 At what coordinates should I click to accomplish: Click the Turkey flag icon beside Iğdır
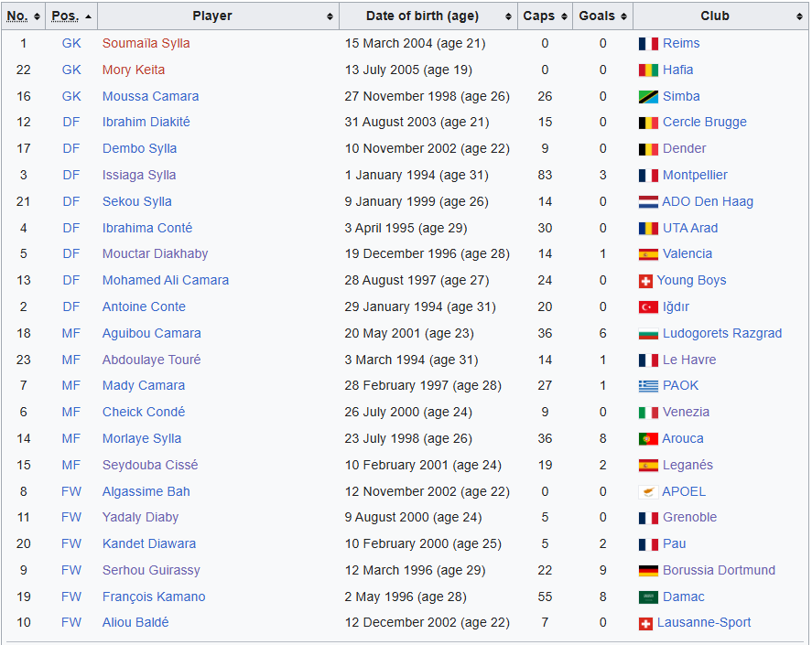point(648,307)
